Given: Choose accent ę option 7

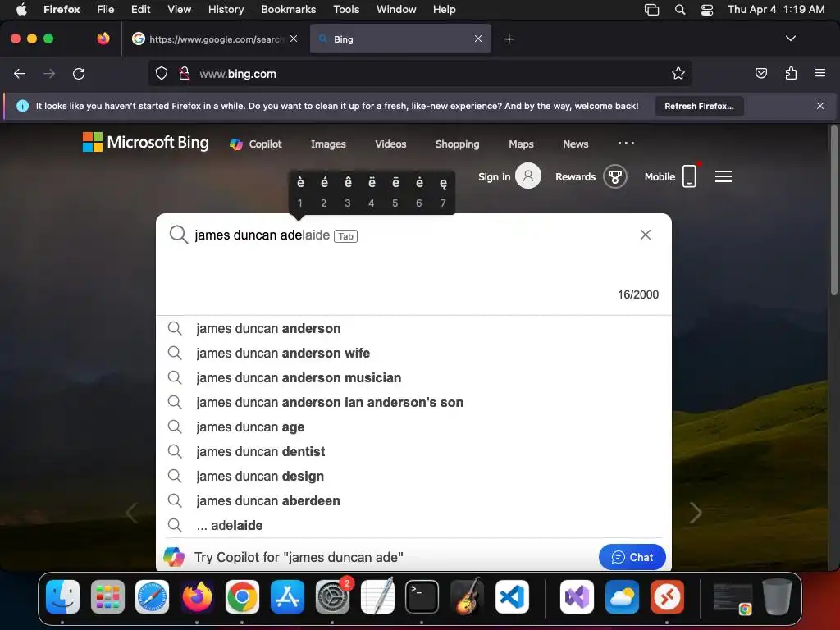Looking at the screenshot, I should pyautogui.click(x=443, y=191).
